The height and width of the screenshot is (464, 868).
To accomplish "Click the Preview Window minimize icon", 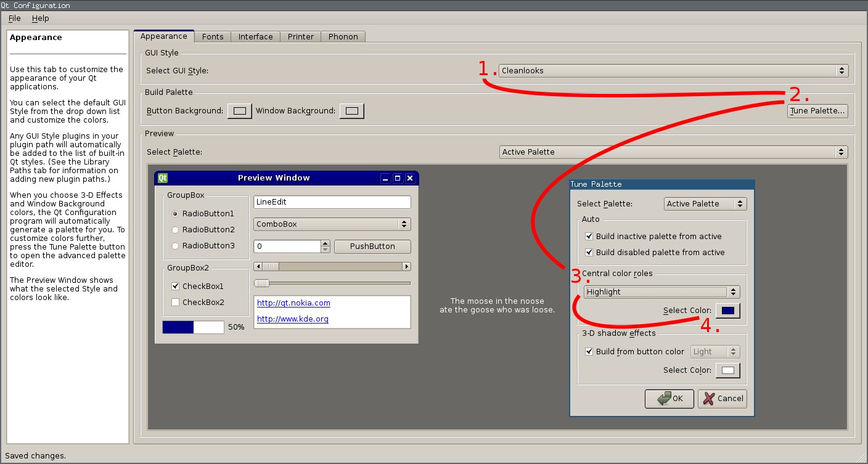I will pyautogui.click(x=385, y=179).
